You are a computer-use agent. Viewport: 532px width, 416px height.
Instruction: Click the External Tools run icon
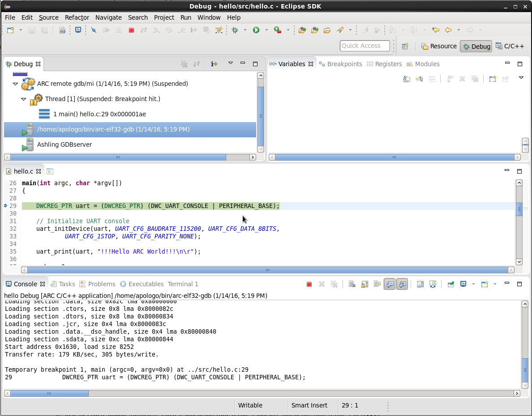278,30
